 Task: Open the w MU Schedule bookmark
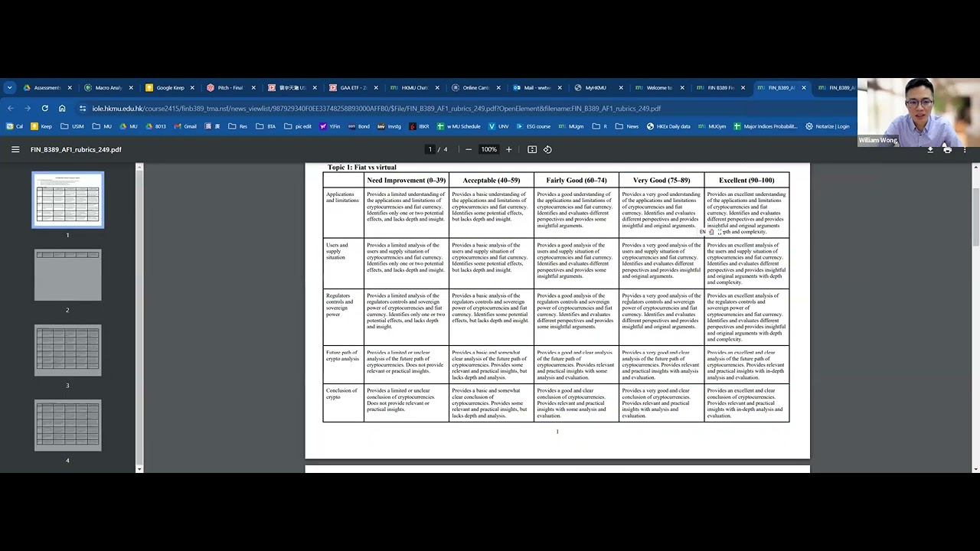point(459,126)
